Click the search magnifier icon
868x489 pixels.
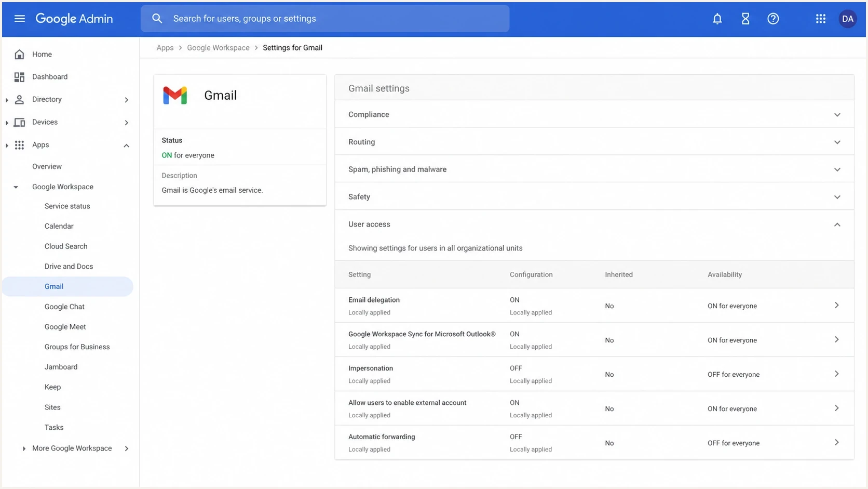(157, 19)
